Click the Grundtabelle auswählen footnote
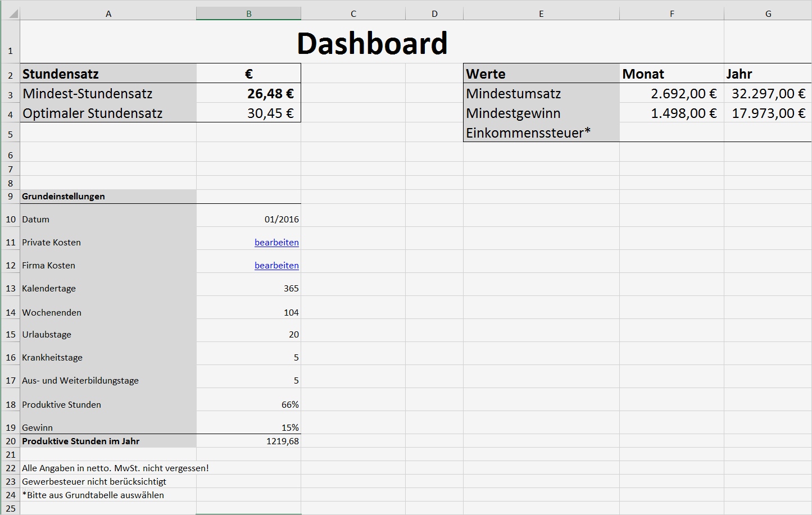 93,495
